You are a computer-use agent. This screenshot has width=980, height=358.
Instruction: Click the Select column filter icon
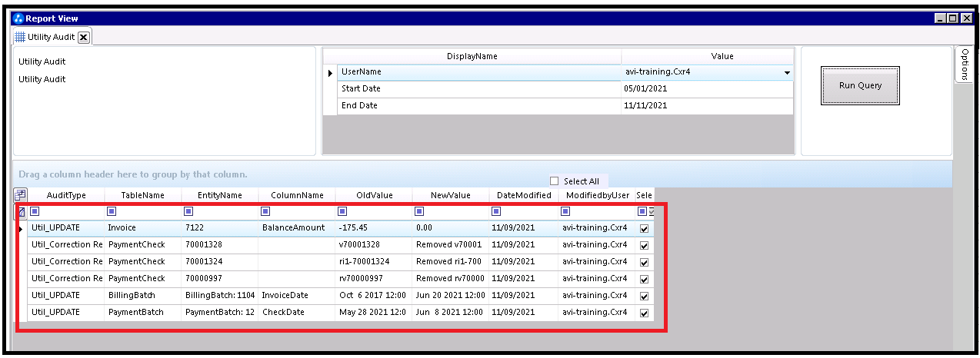click(642, 211)
